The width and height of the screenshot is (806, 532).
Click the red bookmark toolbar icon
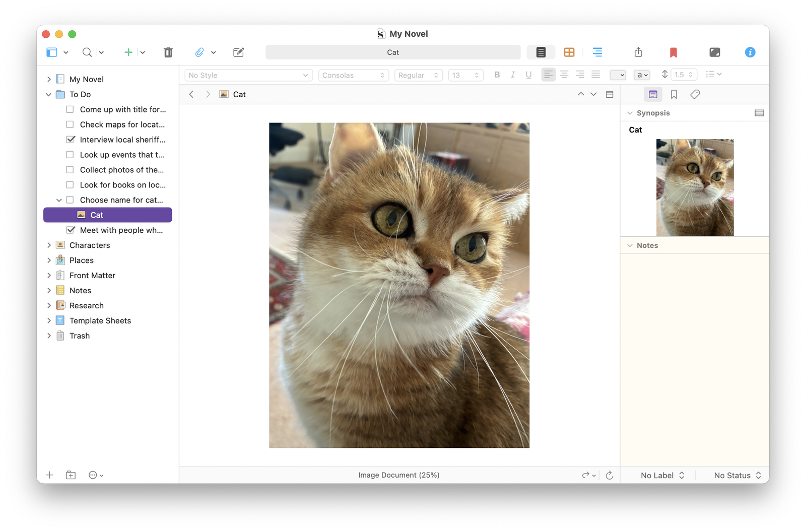pos(673,52)
